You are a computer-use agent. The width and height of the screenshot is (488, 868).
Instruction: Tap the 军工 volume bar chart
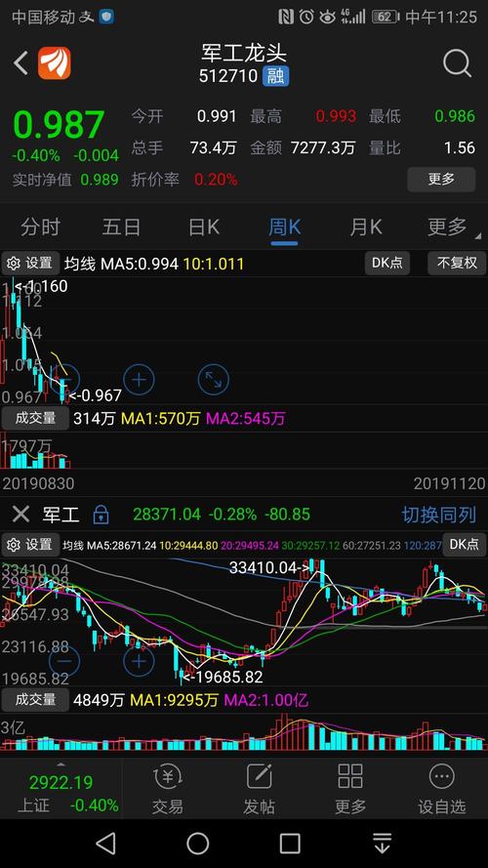(x=244, y=733)
